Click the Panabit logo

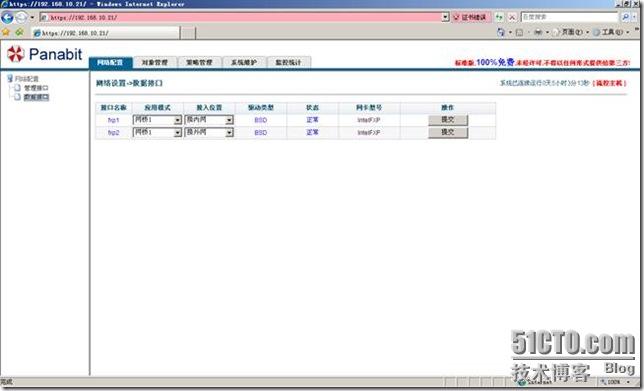point(44,54)
